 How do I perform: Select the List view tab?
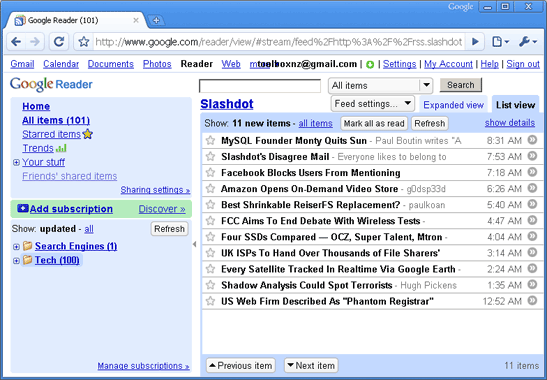click(515, 105)
